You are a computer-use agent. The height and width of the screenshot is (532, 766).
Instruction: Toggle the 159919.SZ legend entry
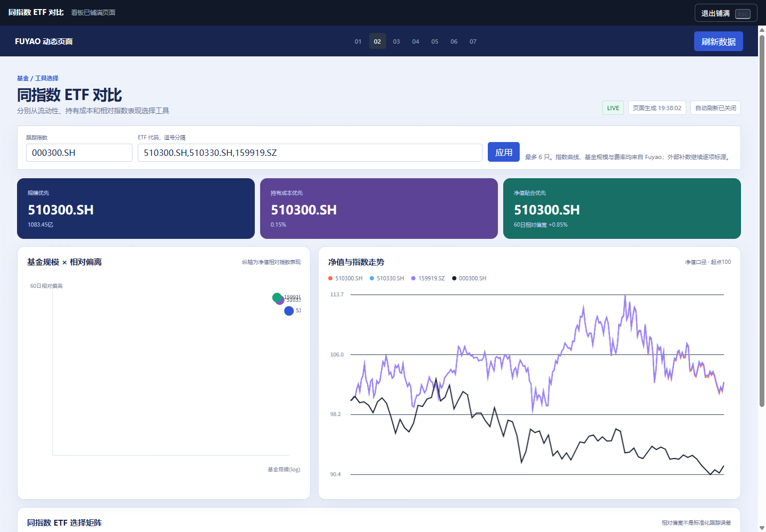point(428,278)
